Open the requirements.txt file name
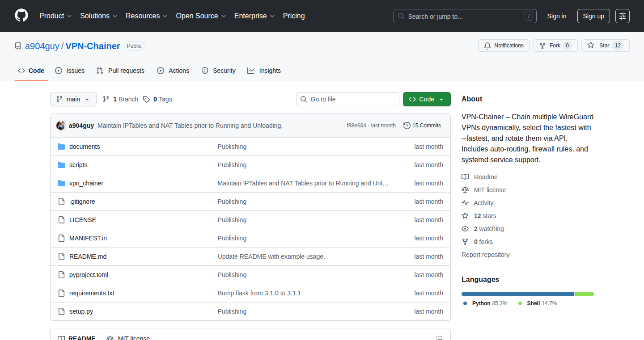This screenshot has width=644, height=340. (x=92, y=293)
